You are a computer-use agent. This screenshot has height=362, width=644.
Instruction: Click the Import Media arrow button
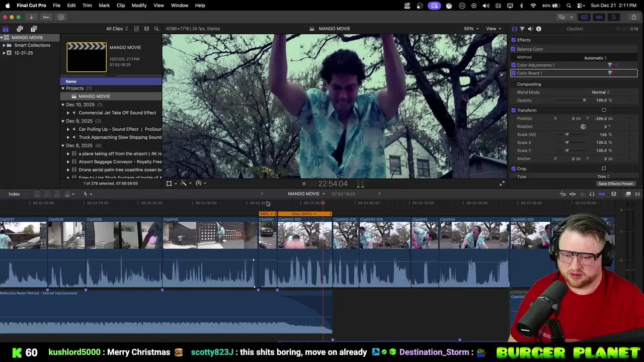[31, 17]
